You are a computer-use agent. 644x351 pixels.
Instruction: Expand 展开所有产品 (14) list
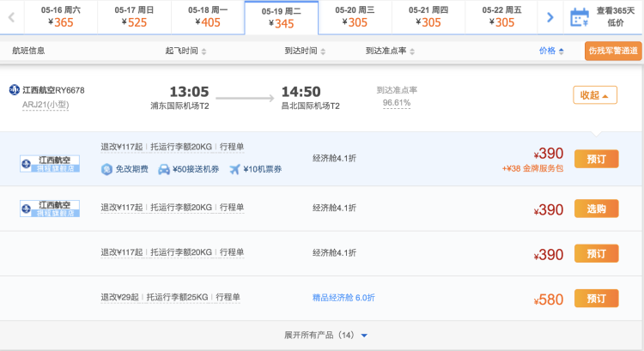[325, 335]
